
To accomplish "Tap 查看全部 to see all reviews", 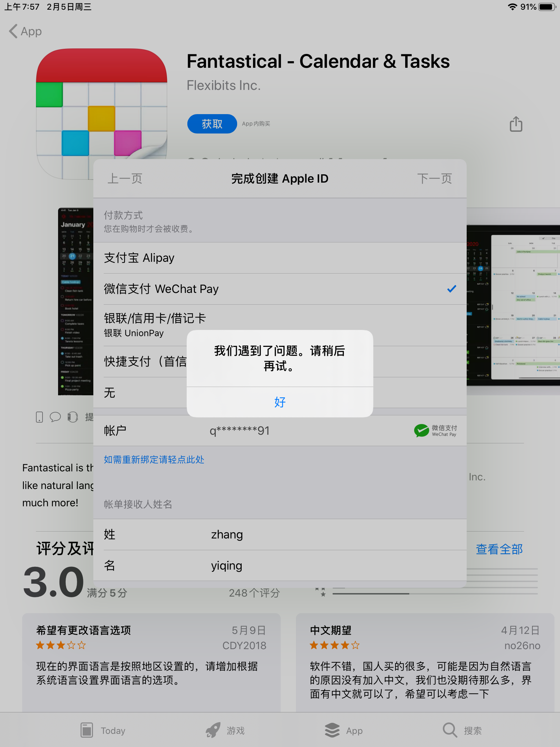I will pos(499,549).
